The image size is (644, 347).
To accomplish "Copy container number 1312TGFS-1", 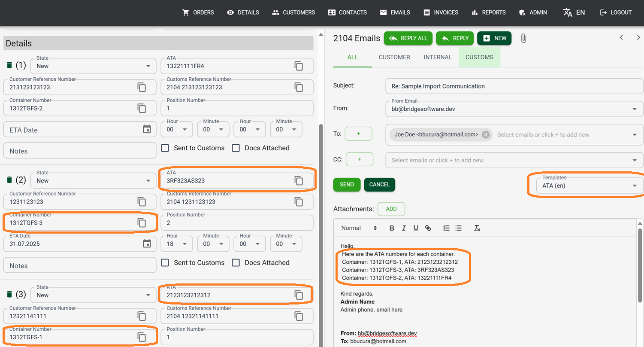I will coord(142,337).
